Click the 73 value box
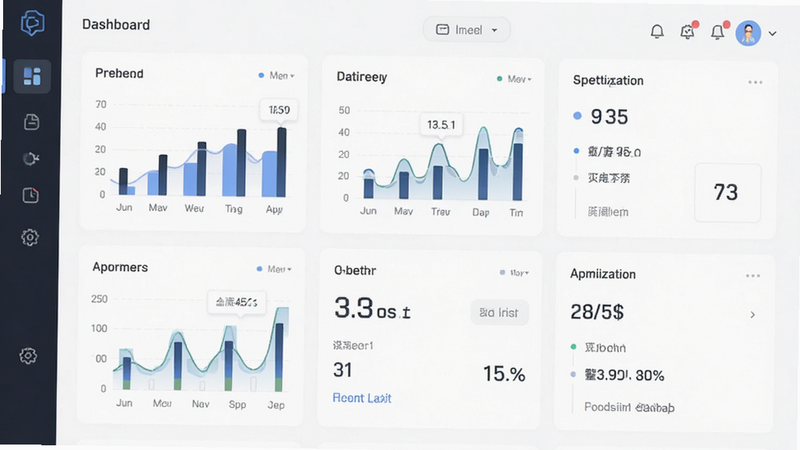Screen dimensions: 800x450 727,192
